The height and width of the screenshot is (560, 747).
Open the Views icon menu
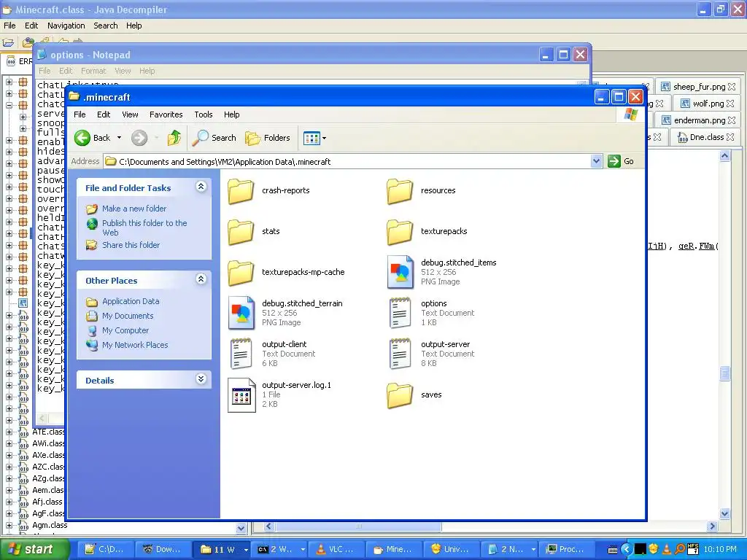point(314,138)
